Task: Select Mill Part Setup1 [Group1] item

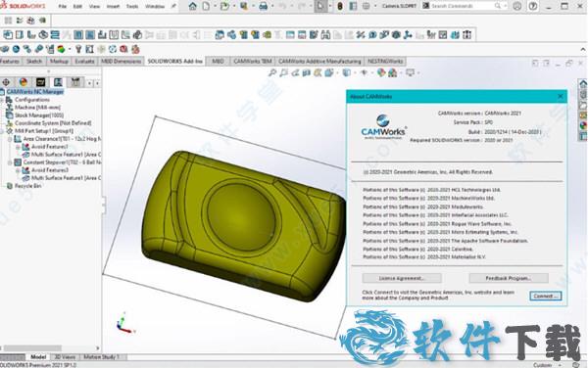Action: pos(43,131)
